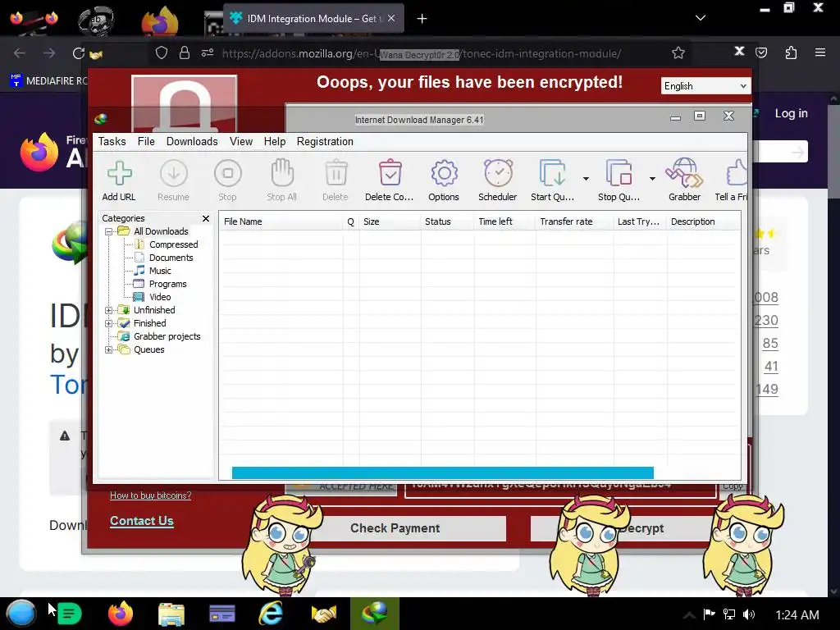The height and width of the screenshot is (630, 840).
Task: Close the IDM Integration Module browser tab
Action: point(391,18)
